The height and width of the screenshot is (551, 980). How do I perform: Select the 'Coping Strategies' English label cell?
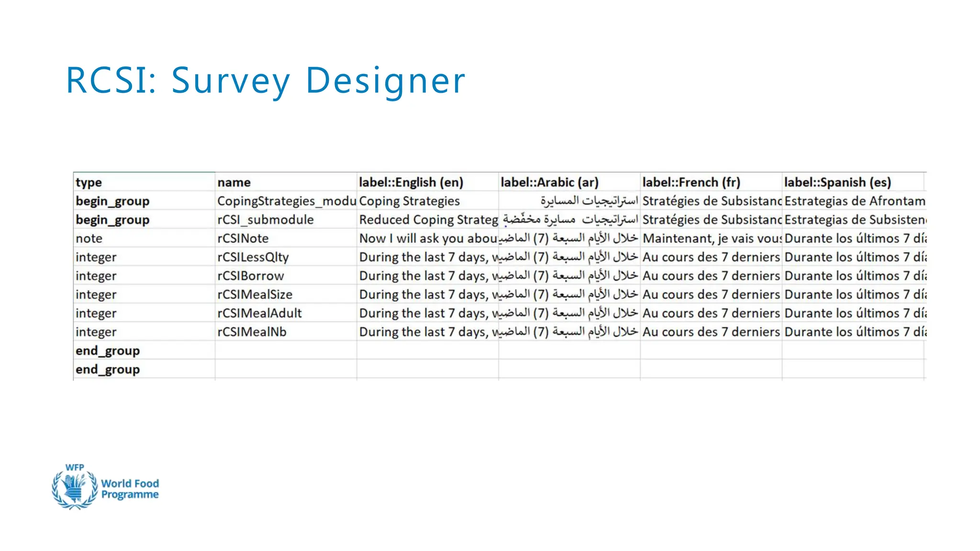[x=427, y=201]
